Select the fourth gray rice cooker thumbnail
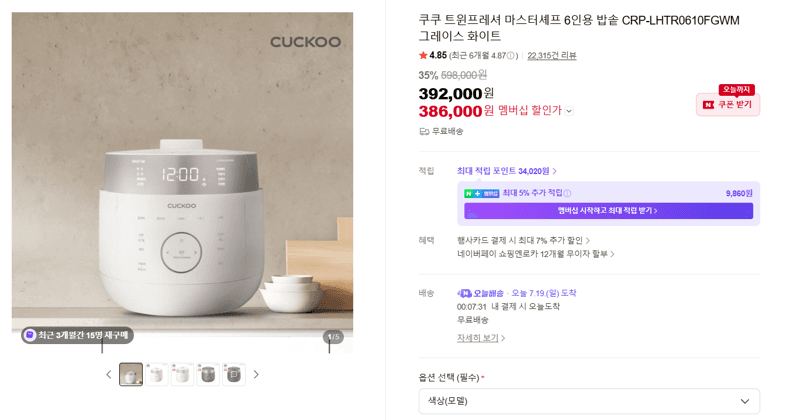 point(208,375)
